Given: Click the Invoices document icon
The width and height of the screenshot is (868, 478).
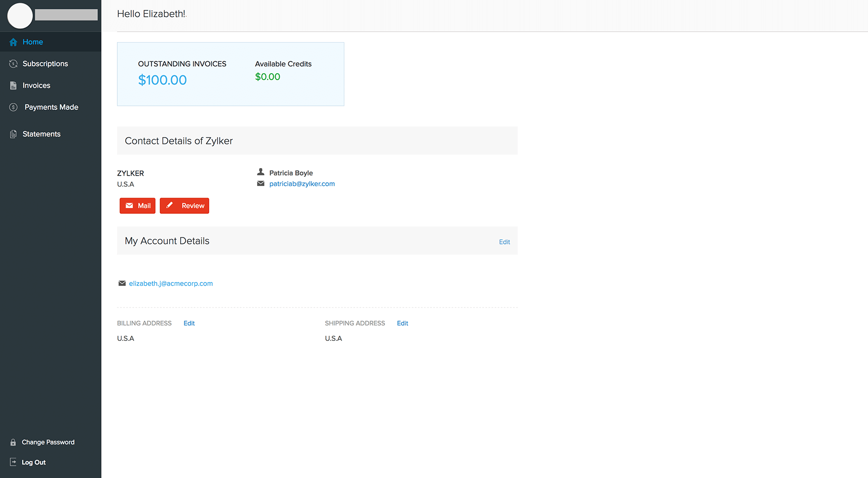Looking at the screenshot, I should [13, 86].
